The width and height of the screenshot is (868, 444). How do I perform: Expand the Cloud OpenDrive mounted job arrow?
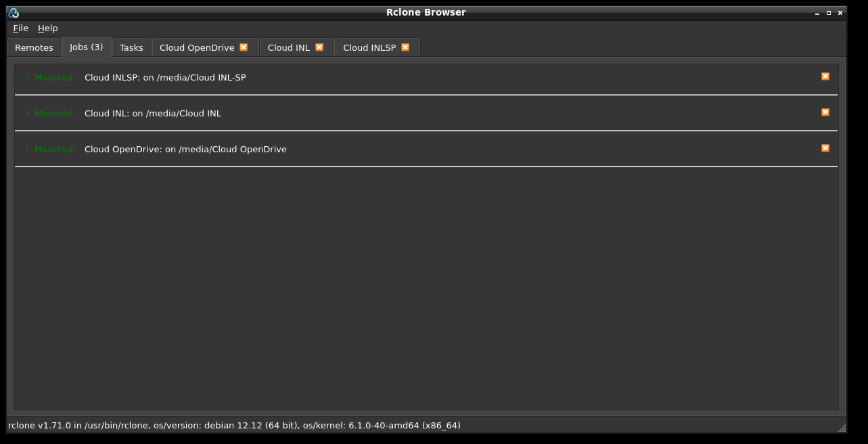pos(28,149)
